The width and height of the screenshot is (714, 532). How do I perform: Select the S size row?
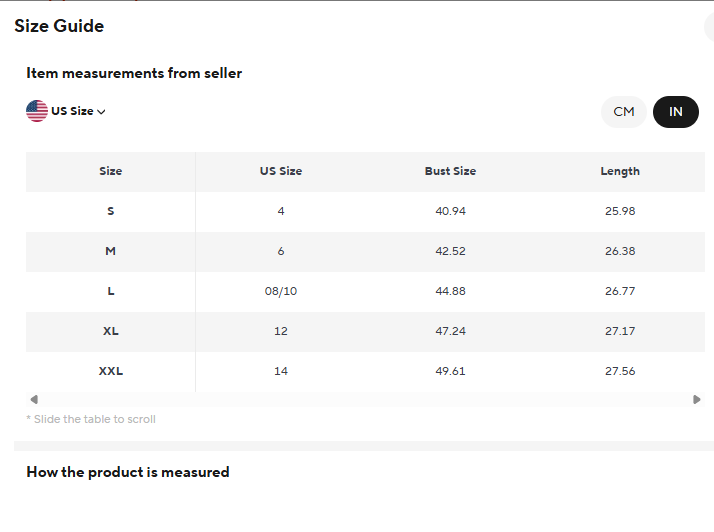[x=365, y=211]
